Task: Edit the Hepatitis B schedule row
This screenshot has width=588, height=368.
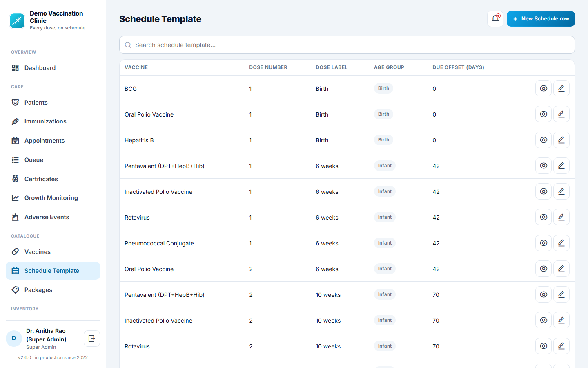Action: 561,140
